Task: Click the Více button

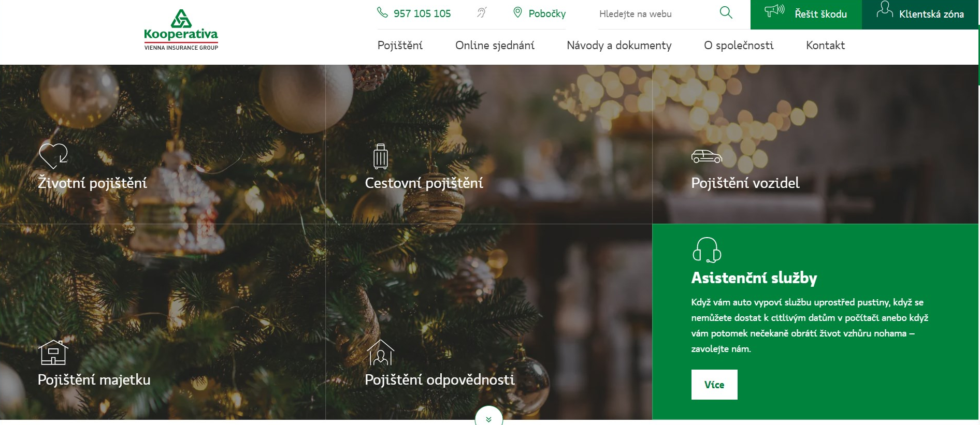Action: [714, 385]
